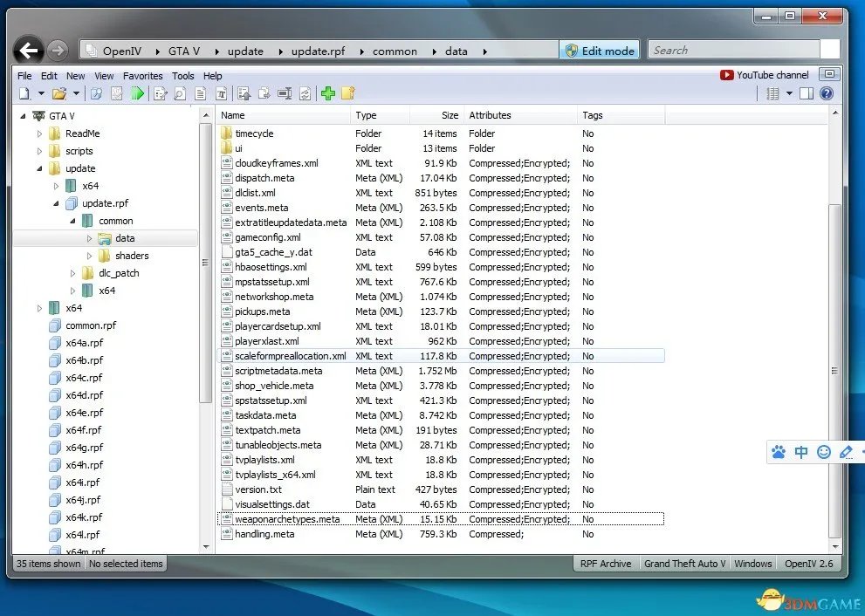Toggle Edit mode on
The image size is (865, 616).
pyautogui.click(x=600, y=51)
